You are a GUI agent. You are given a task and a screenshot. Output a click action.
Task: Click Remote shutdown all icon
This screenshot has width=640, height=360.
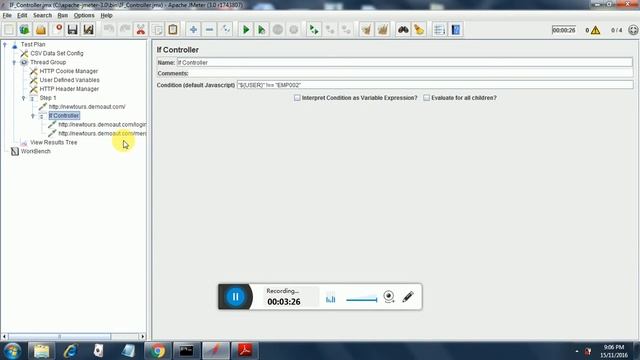point(346,29)
